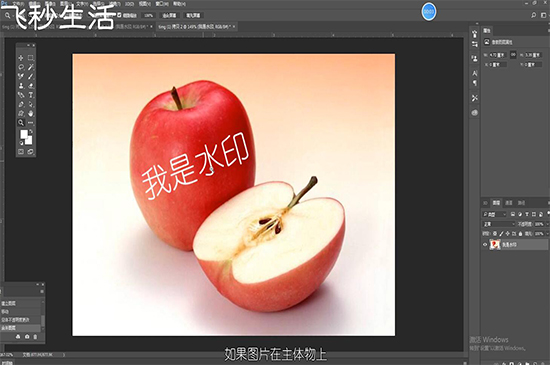Close the 拷贝 2 document tab

tap(234, 27)
